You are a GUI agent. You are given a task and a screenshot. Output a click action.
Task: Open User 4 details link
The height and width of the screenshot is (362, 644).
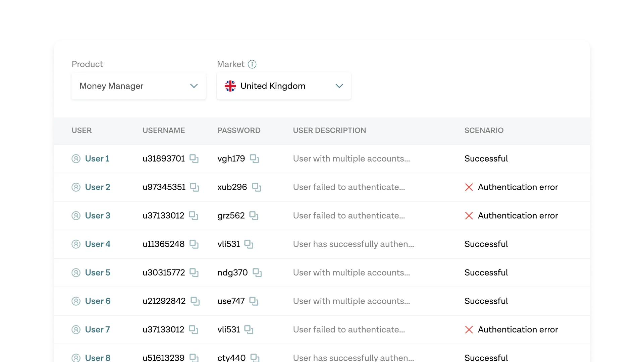(98, 244)
